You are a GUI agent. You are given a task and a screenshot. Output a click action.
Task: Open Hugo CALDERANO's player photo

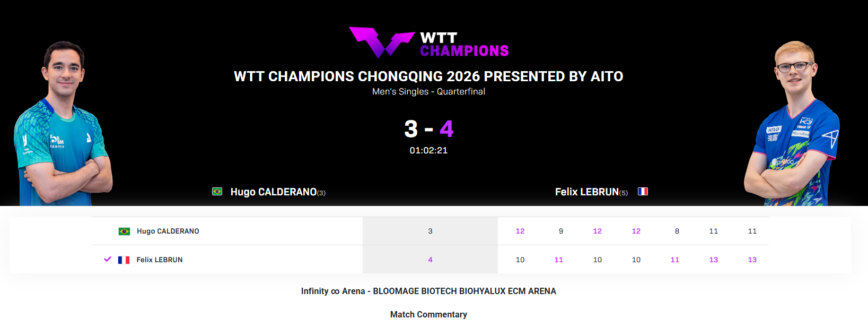click(x=63, y=127)
